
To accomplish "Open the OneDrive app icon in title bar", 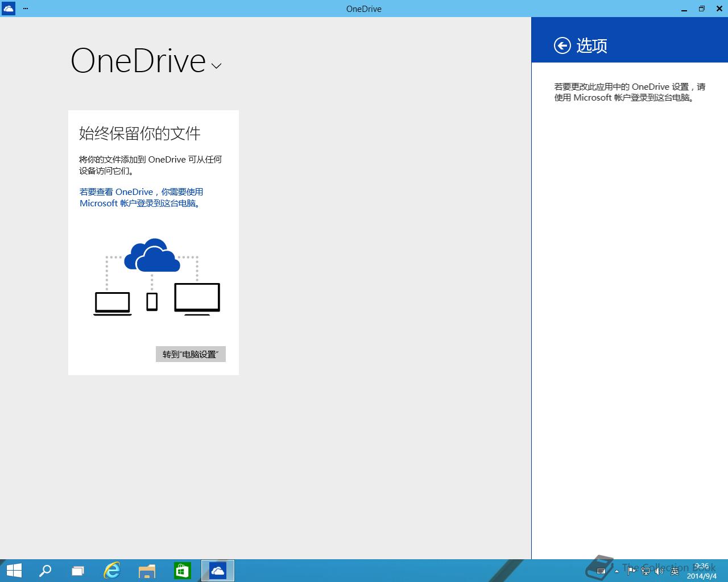I will tap(9, 9).
